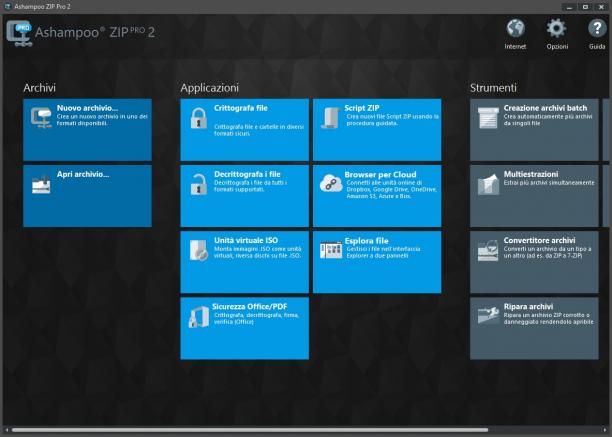Click the Multiestrazioni icon
This screenshot has width=612, height=437.
click(488, 184)
